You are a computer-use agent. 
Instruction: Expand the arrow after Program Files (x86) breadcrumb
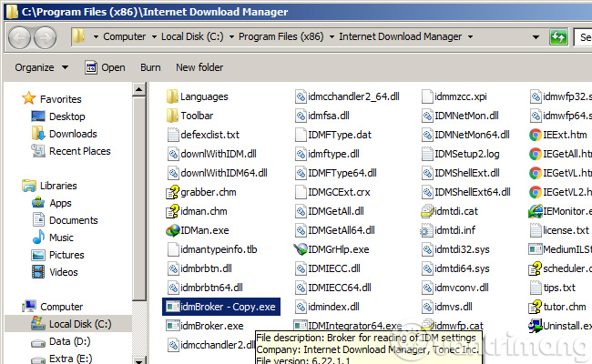point(332,37)
